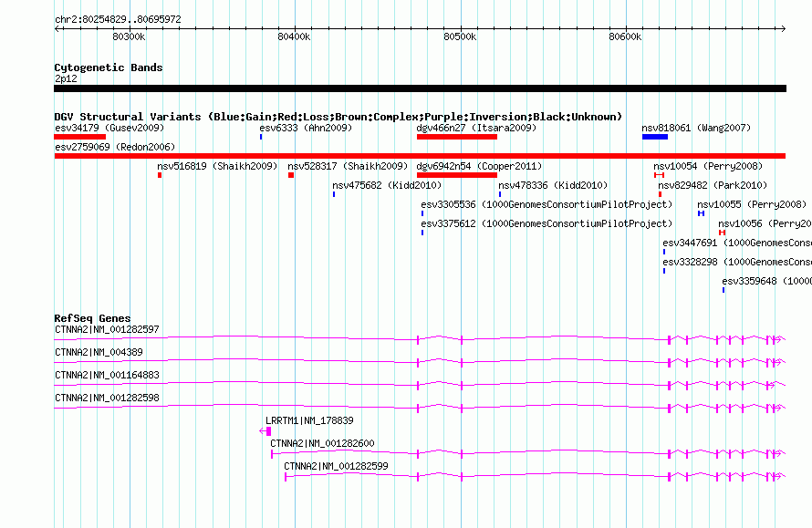This screenshot has width=812, height=528.
Task: Click CTNNA2|NM_001282599 transcript label
Action: (336, 466)
